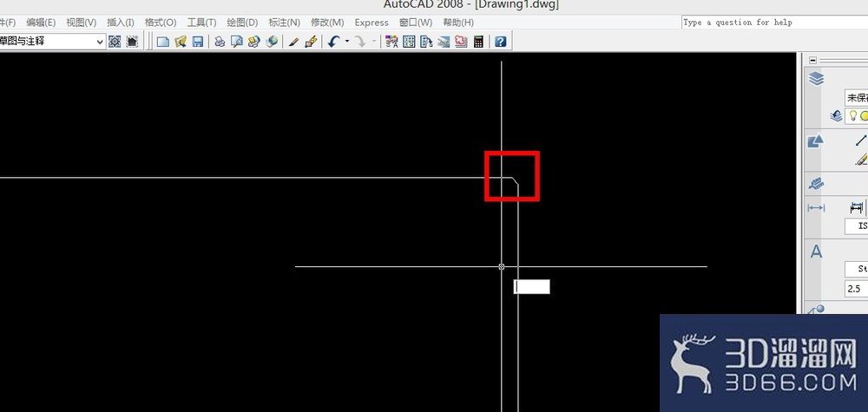Select the Line tool in dashboard
The image size is (868, 412).
pyautogui.click(x=861, y=140)
